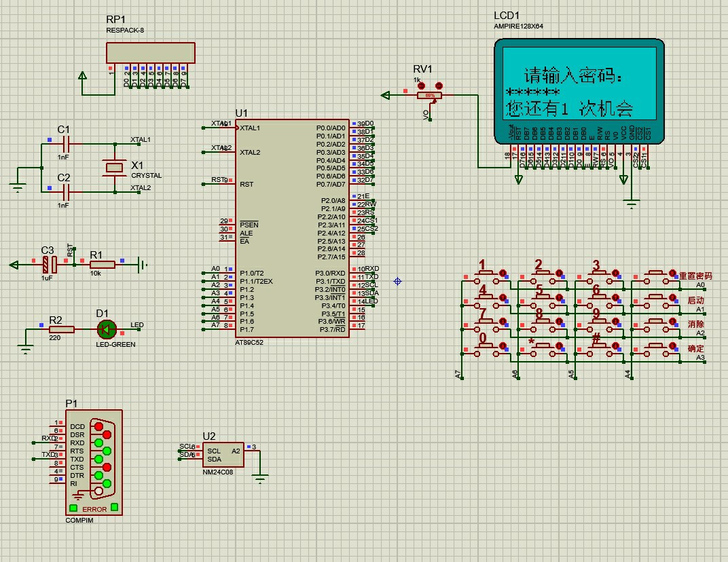Click the power terminal arrow left of C3
Screen dimensions: 728x562
coord(14,265)
